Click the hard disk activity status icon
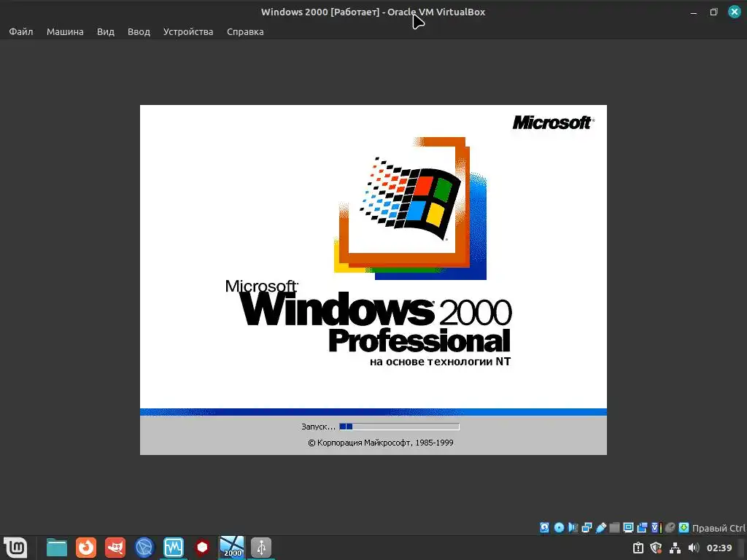 (544, 527)
